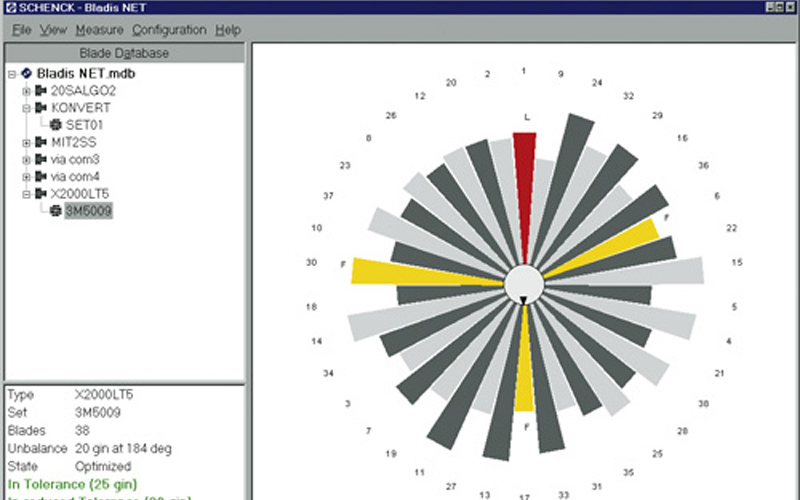Image resolution: width=800 pixels, height=500 pixels.
Task: Click the 3M5009 blade set icon
Action: 56,211
